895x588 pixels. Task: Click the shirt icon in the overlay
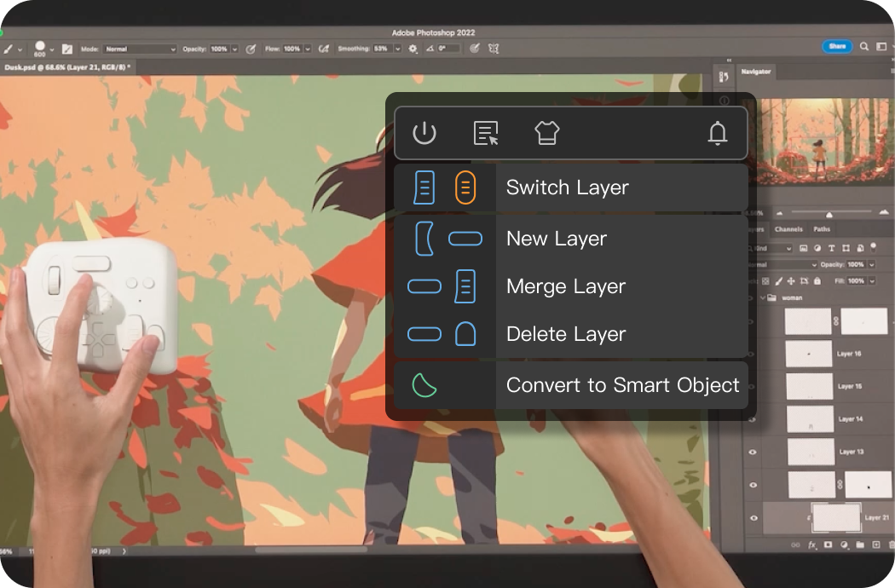click(547, 133)
